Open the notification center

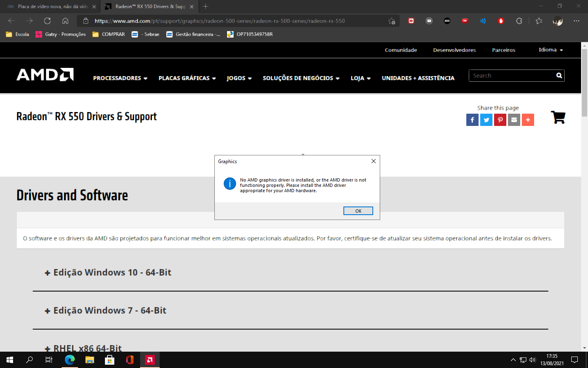tap(575, 360)
